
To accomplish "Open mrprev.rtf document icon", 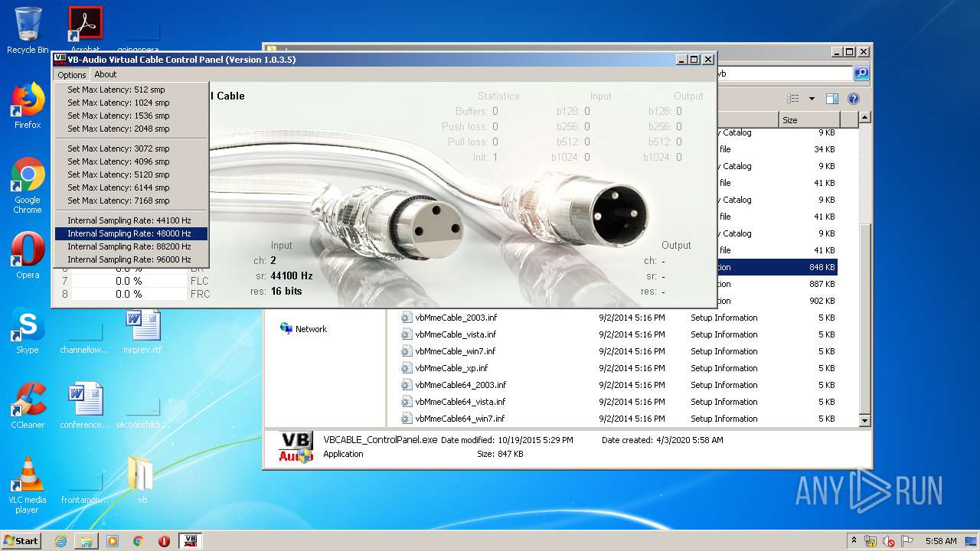I will coord(142,331).
